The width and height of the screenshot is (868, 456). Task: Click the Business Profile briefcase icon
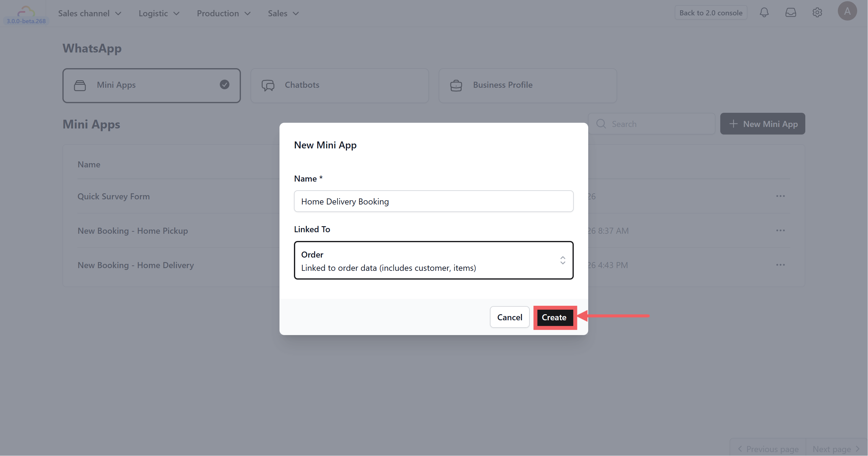456,85
